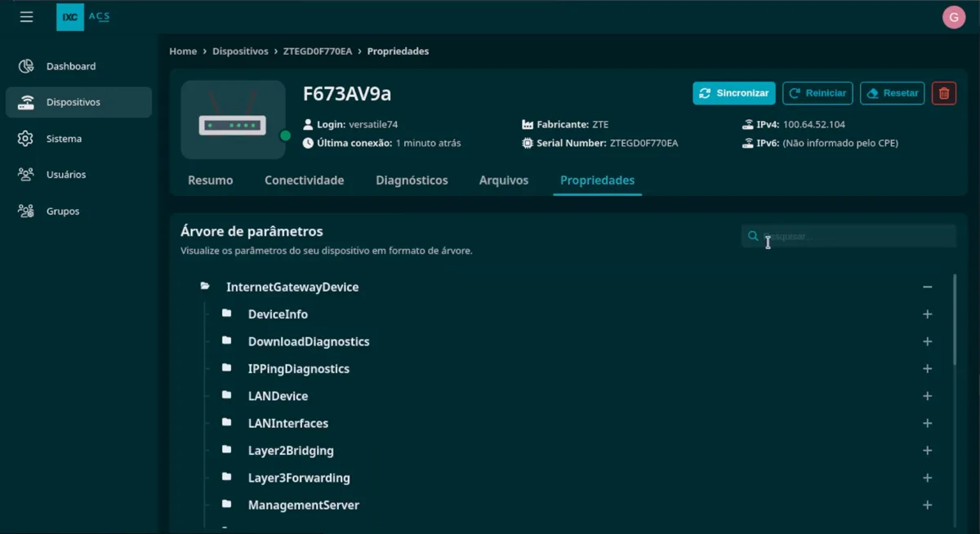Click the search magnifier icon
Viewport: 980px width, 534px height.
pos(753,236)
